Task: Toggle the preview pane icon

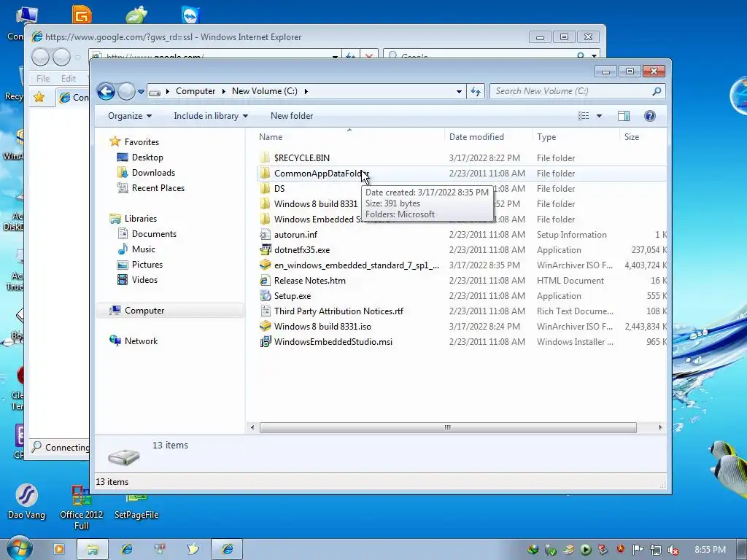Action: point(624,116)
